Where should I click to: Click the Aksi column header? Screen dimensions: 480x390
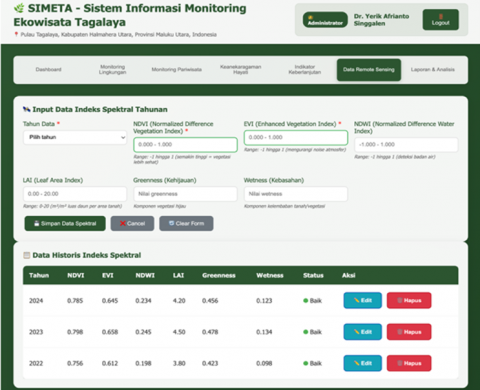(349, 275)
